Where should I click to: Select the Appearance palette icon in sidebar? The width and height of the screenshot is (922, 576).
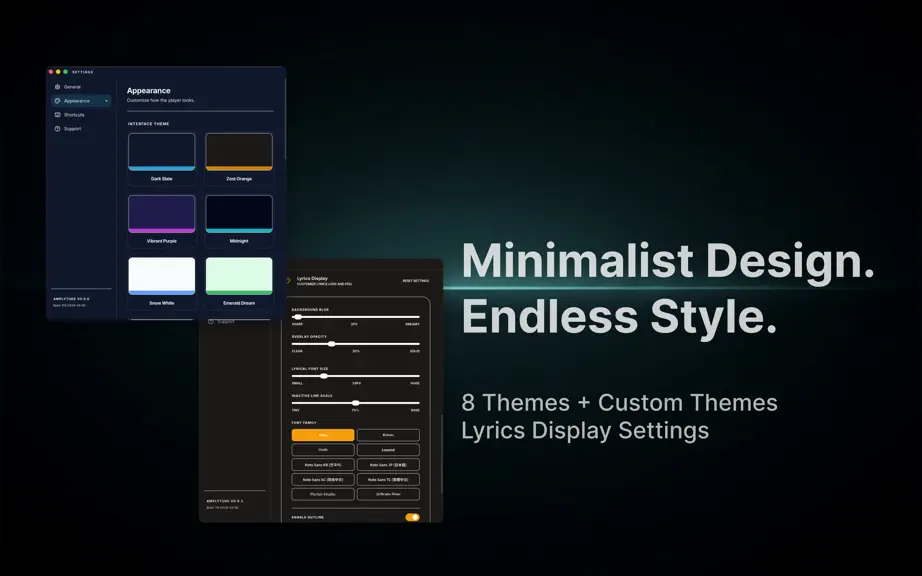coord(58,101)
